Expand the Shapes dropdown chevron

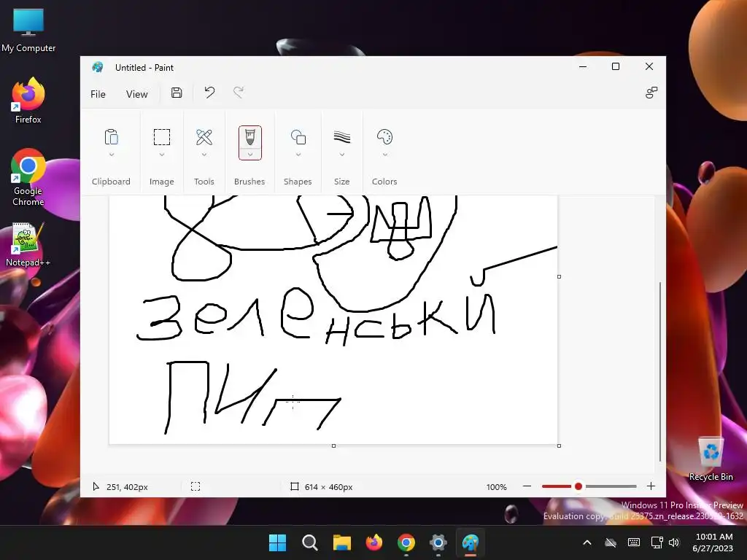click(x=298, y=155)
